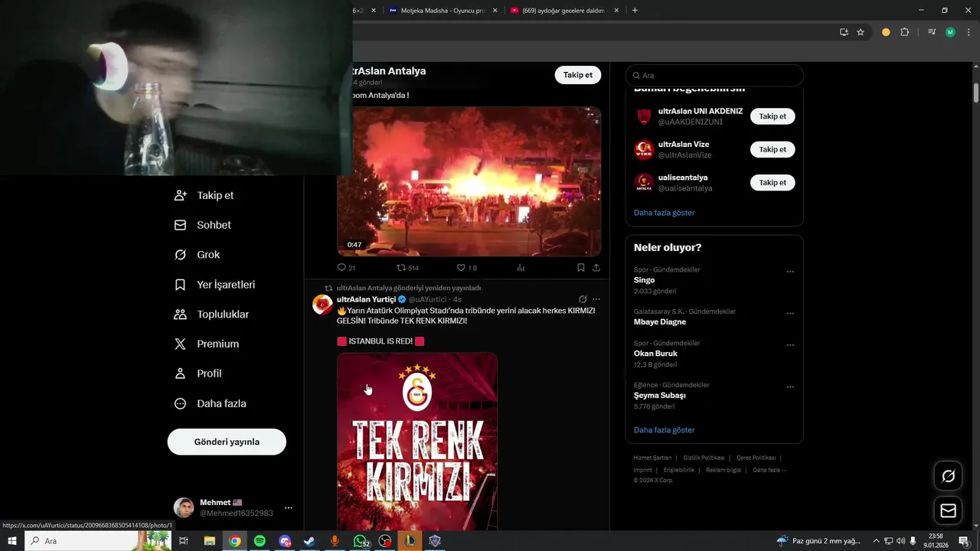Open Hizmet Şartları footer link
The height and width of the screenshot is (551, 980).
[652, 458]
